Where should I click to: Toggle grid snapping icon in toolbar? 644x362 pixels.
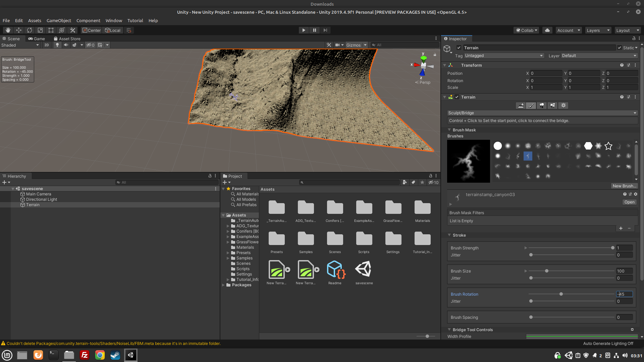(x=129, y=30)
